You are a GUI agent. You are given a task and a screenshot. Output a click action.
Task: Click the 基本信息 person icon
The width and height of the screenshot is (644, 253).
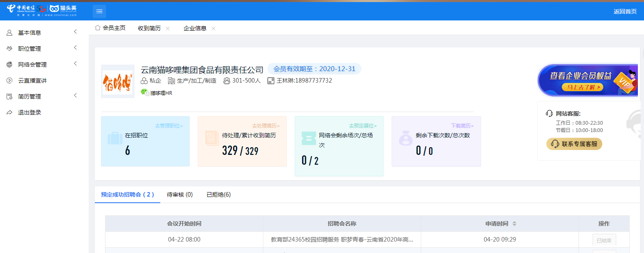[9, 33]
